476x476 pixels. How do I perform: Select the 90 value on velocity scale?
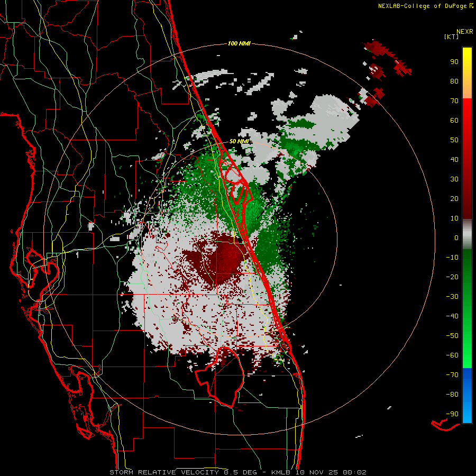[454, 62]
